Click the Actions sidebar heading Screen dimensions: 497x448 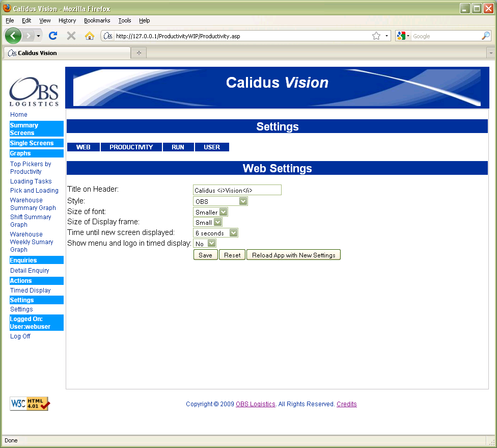pos(37,281)
